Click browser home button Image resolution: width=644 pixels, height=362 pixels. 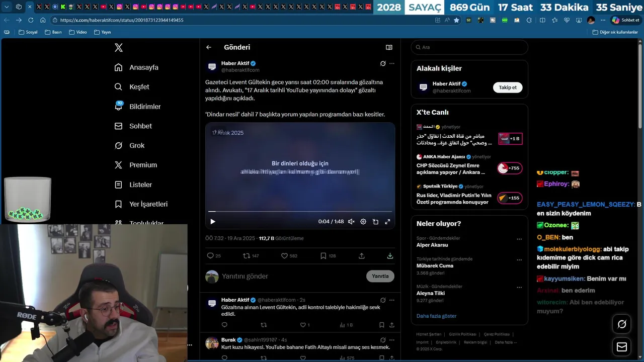[x=43, y=20]
